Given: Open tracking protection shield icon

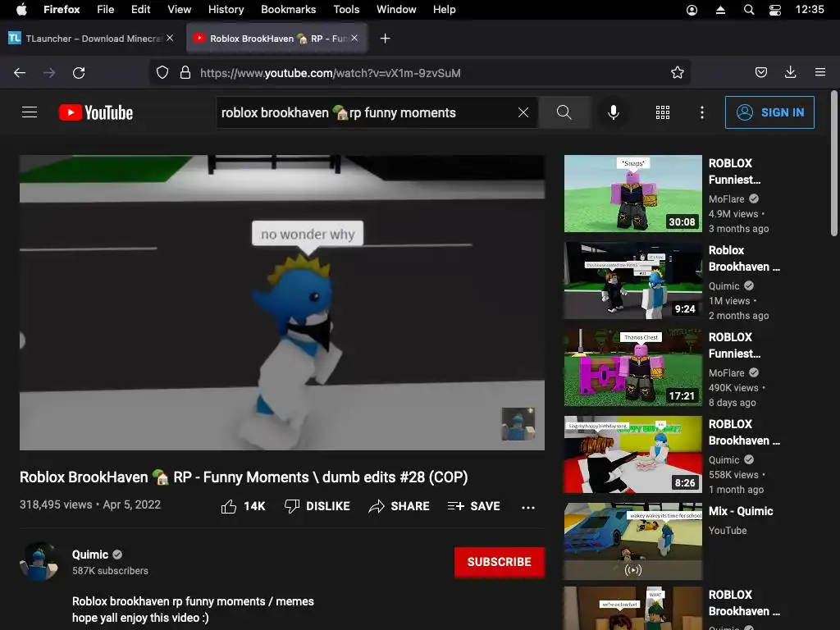Looking at the screenshot, I should (x=162, y=73).
